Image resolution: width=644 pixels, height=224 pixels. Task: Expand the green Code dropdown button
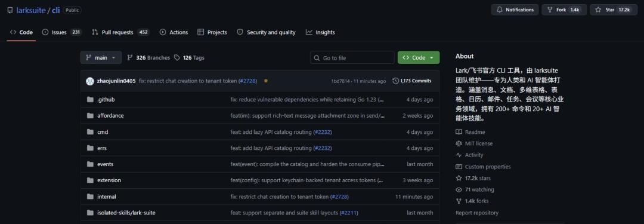click(419, 58)
